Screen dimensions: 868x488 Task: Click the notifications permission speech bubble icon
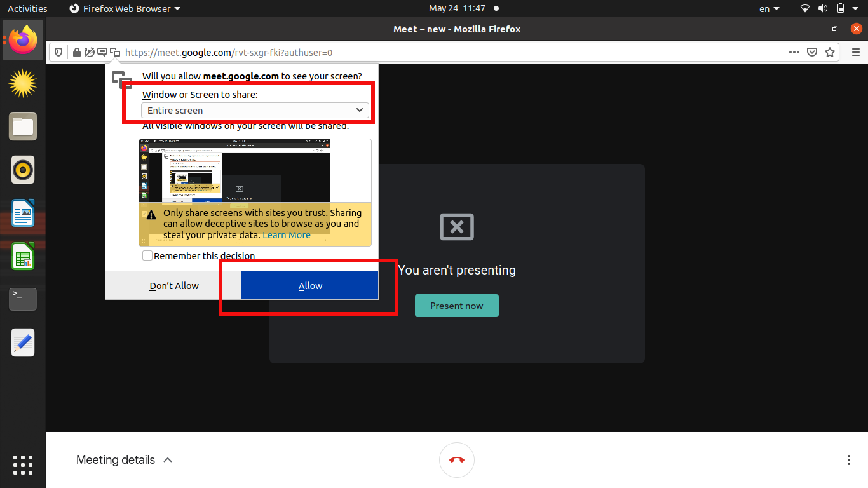102,52
